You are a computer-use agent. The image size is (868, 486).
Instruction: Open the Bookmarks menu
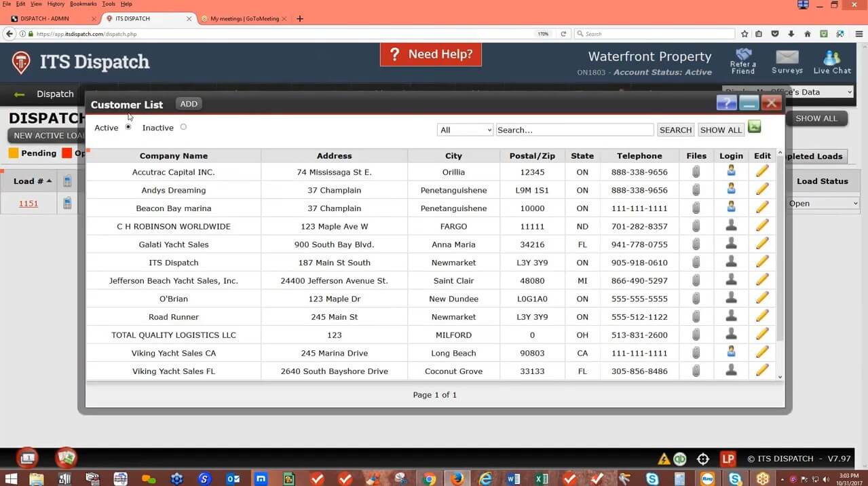83,4
